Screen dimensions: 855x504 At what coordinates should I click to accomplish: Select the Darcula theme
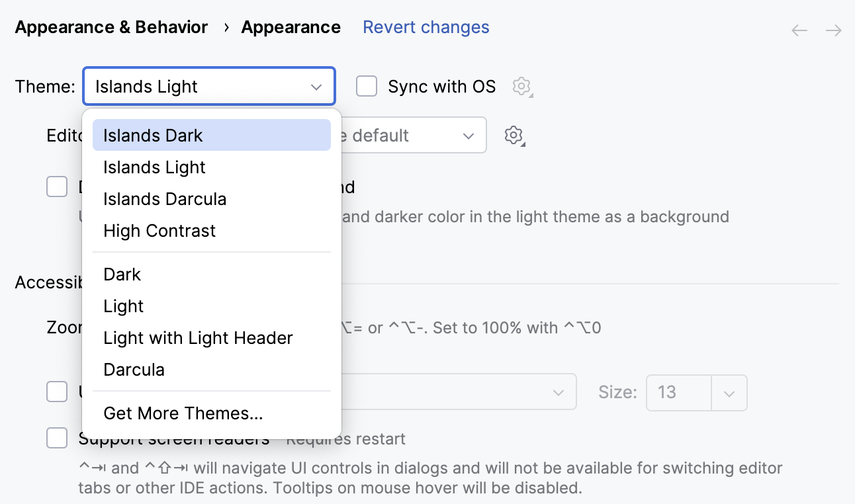pos(134,369)
